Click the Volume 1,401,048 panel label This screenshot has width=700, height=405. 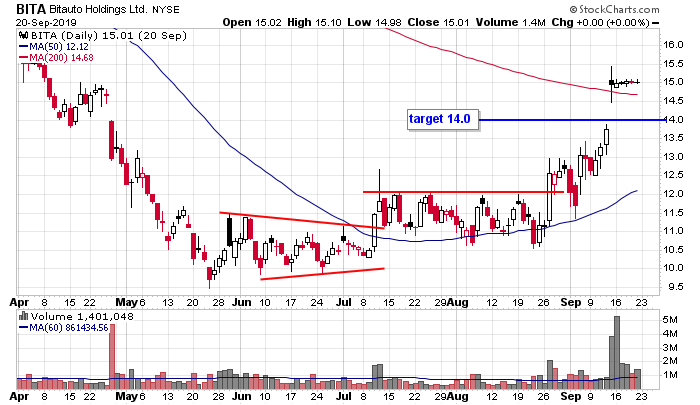(x=82, y=317)
